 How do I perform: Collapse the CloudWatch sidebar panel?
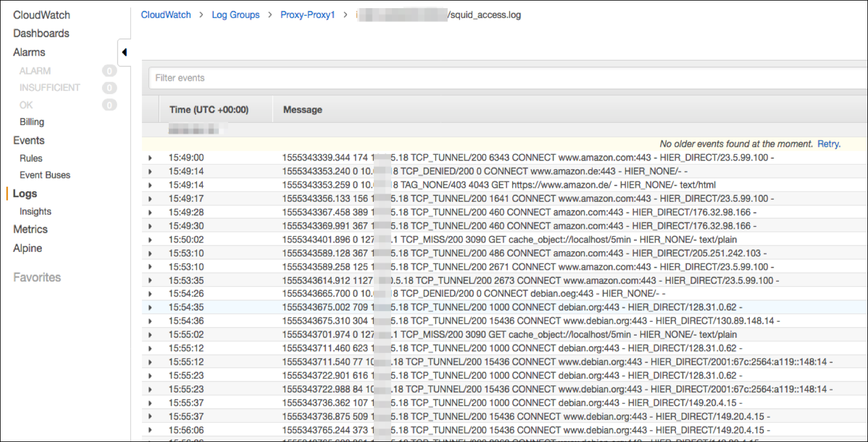coord(124,52)
